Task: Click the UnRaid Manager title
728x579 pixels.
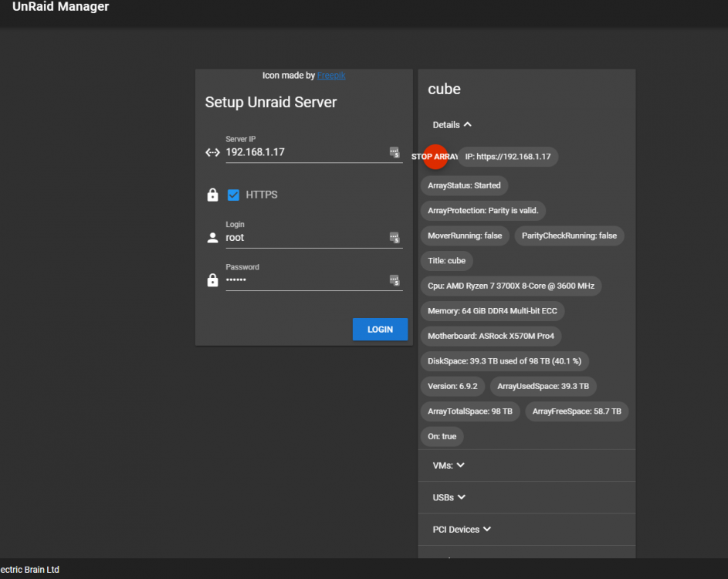Action: click(x=61, y=6)
